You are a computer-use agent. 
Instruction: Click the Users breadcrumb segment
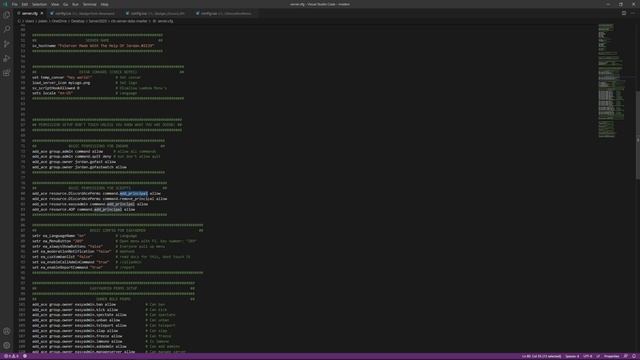tap(30, 21)
